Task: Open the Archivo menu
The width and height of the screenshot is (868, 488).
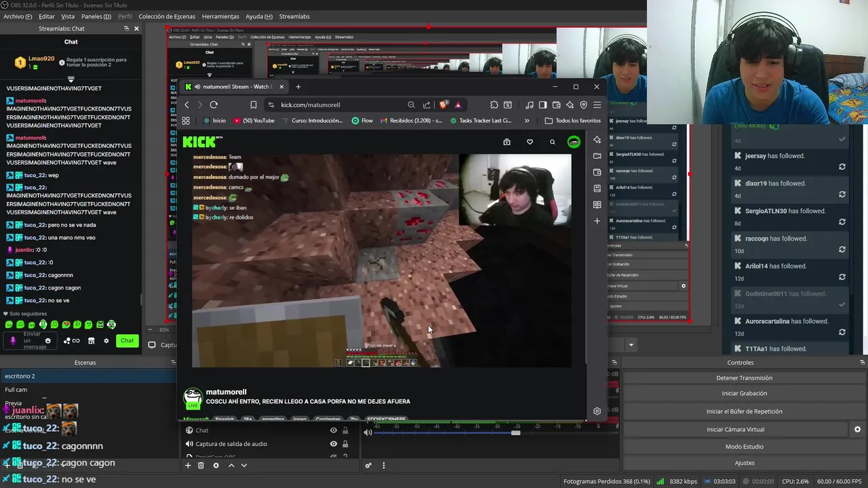Action: [18, 16]
